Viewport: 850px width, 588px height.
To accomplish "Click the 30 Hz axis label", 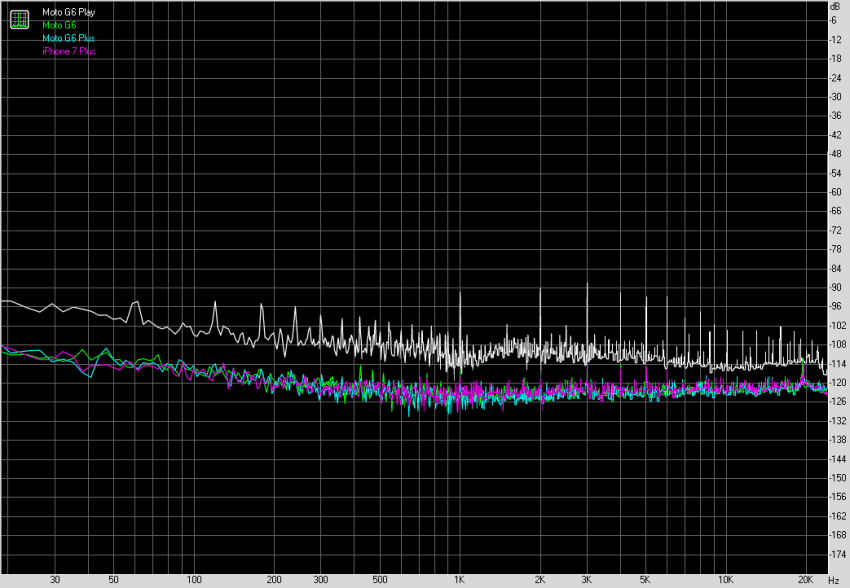I will point(55,580).
